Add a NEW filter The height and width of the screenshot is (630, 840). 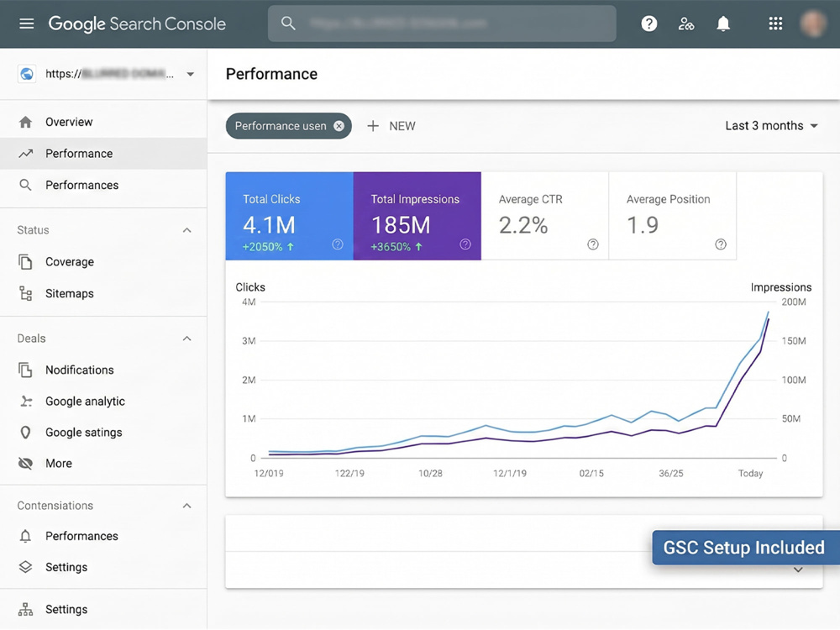click(391, 126)
